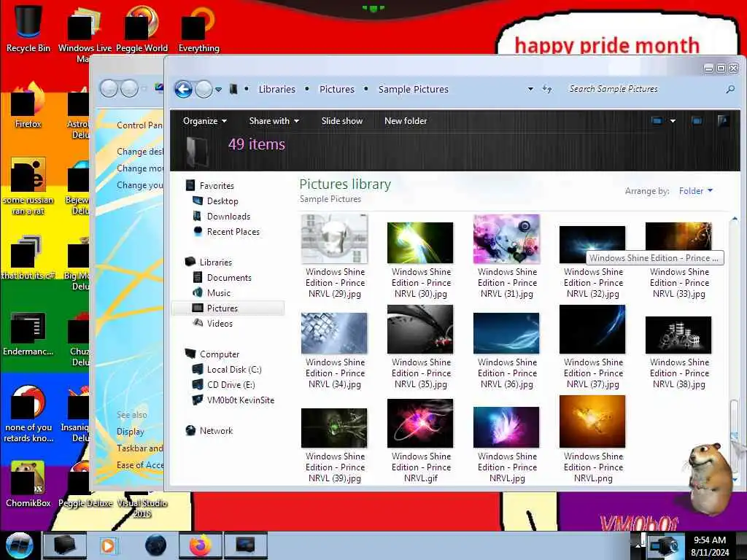The height and width of the screenshot is (560, 747).
Task: Select Computer in the navigation pane
Action: [x=212, y=354]
